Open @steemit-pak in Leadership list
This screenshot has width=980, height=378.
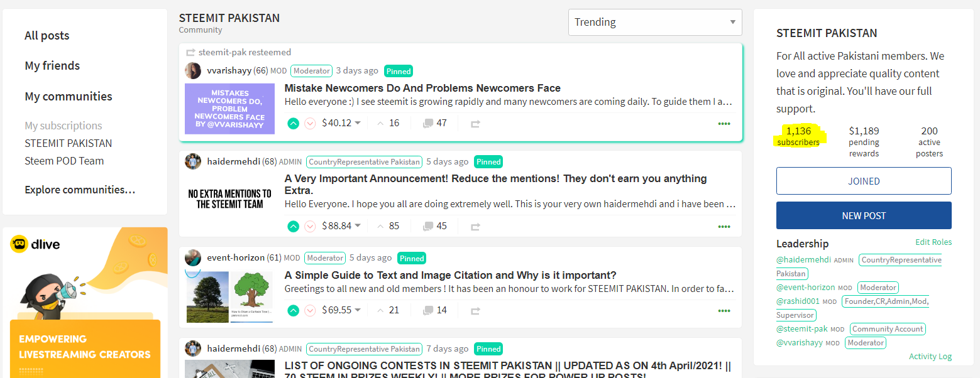click(801, 329)
